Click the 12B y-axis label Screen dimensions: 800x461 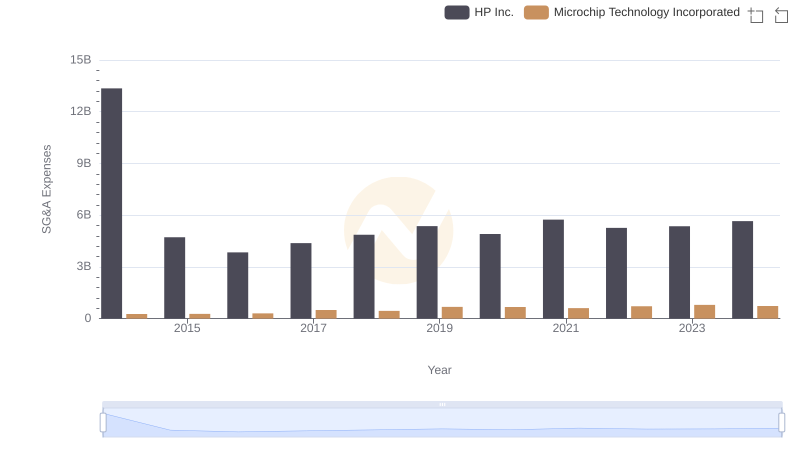tap(81, 111)
